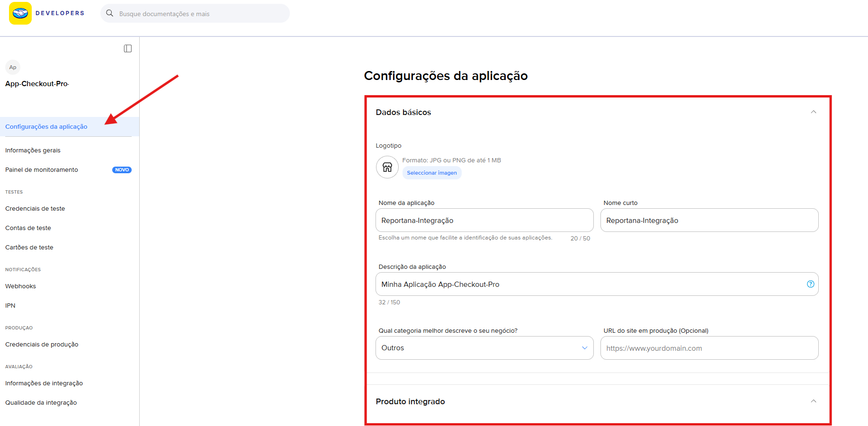Screen dimensions: 868x426
Task: Collapse the Produto integrado section
Action: pyautogui.click(x=814, y=401)
